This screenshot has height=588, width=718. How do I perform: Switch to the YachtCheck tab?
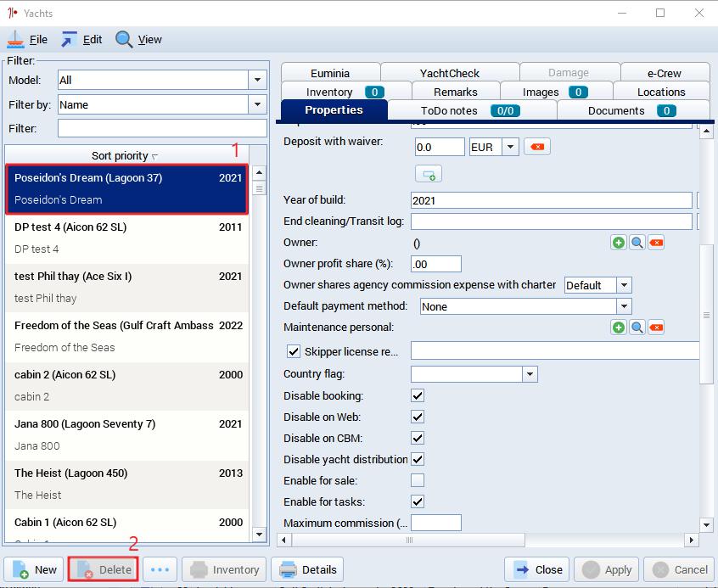450,73
